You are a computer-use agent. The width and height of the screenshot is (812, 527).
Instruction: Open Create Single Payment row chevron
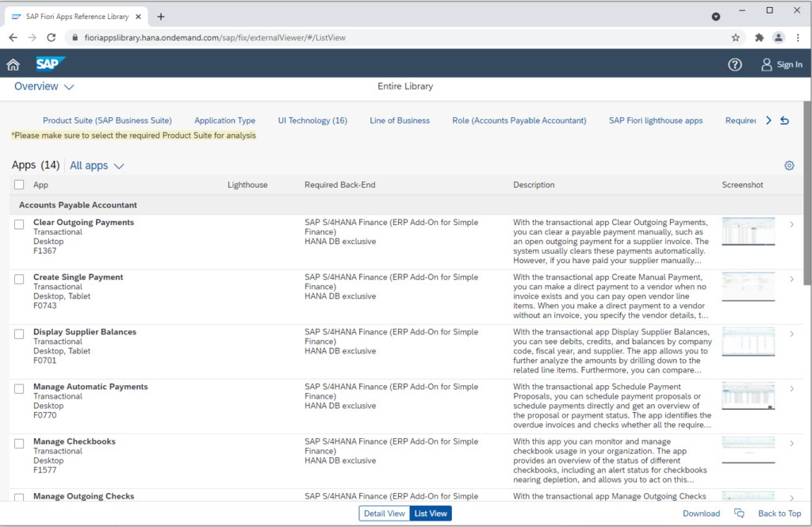pos(792,279)
